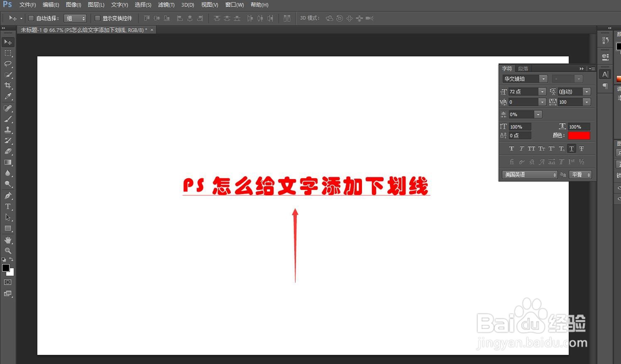Click the red 颜色 text color swatch
Viewport: 621px width, 364px height.
click(579, 136)
